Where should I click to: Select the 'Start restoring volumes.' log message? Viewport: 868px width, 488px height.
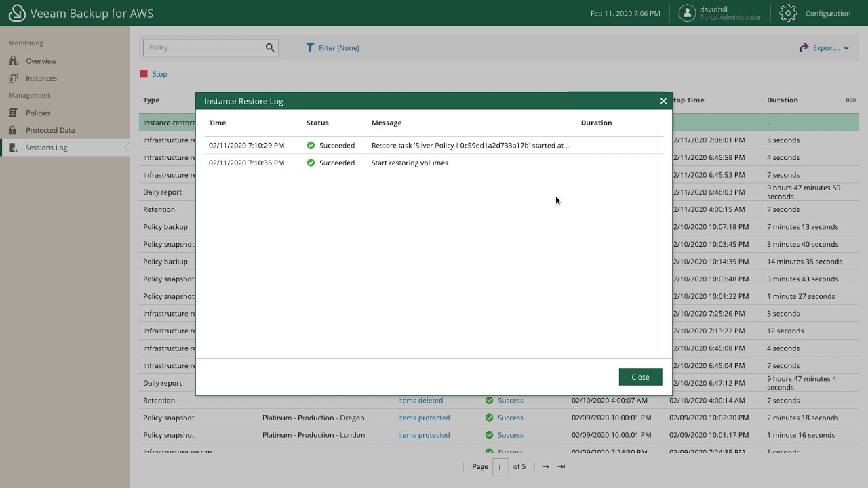(x=411, y=163)
